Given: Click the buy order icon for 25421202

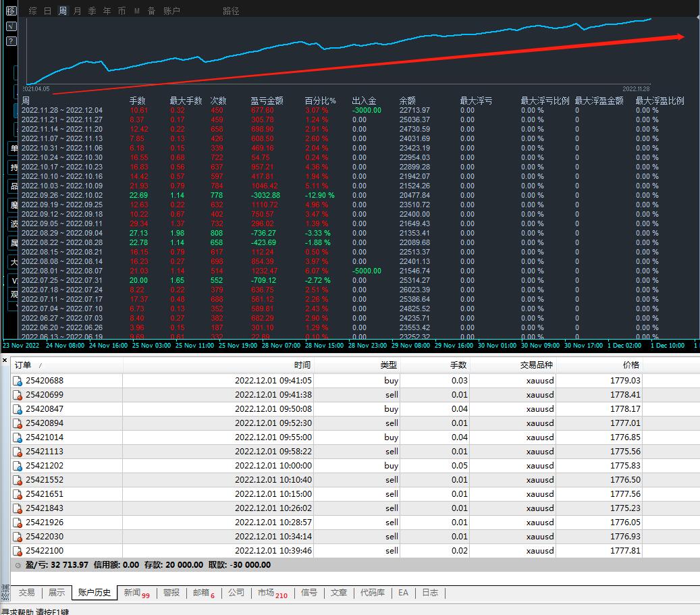Looking at the screenshot, I should point(18,466).
